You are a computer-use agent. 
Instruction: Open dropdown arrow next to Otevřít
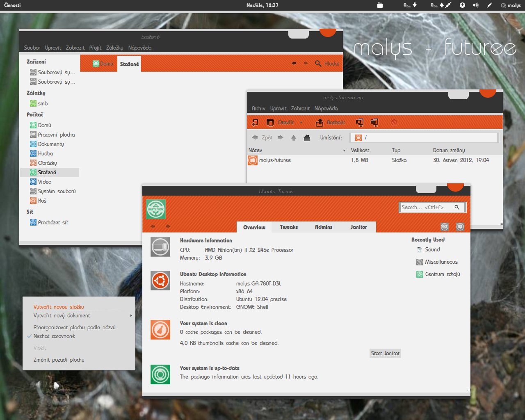[x=301, y=123]
